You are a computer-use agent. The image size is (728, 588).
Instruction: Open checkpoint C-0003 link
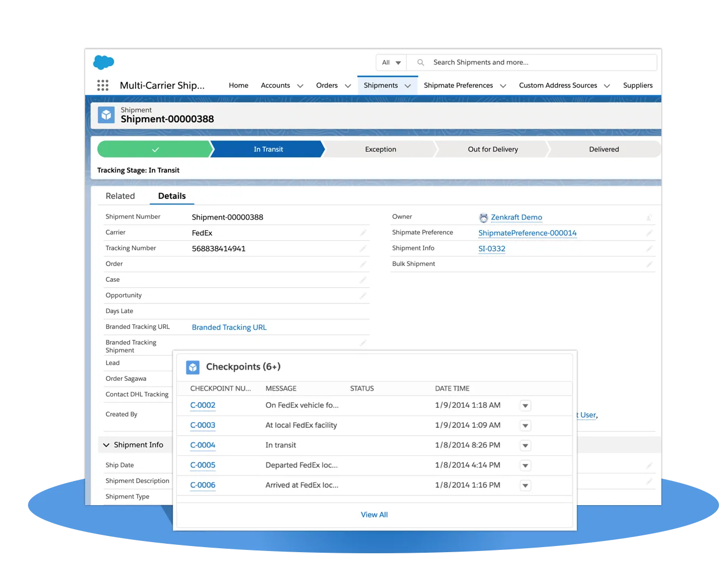[203, 426]
